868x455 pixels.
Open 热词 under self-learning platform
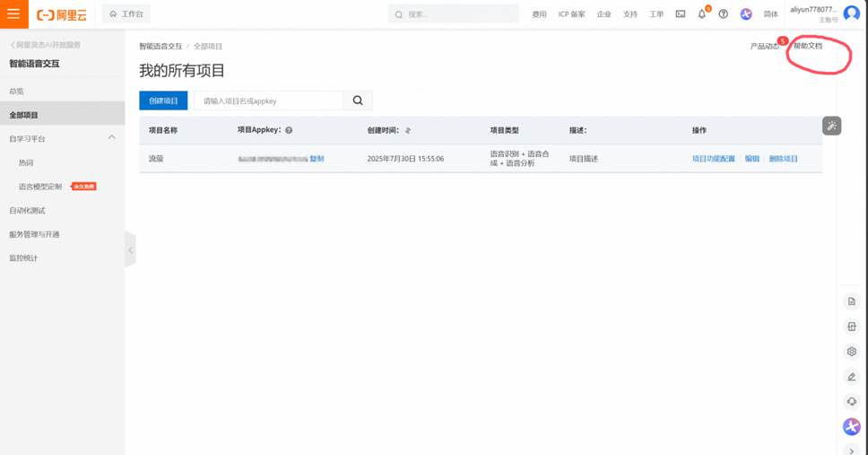[26, 162]
